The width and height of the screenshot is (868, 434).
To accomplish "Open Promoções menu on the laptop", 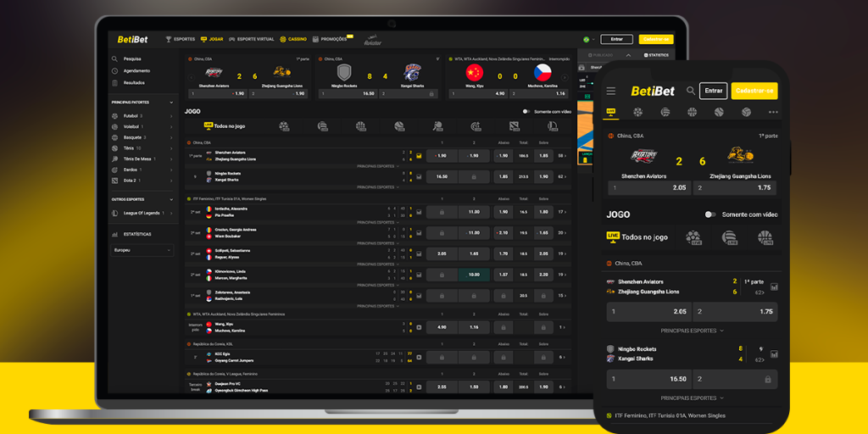I will click(x=332, y=39).
